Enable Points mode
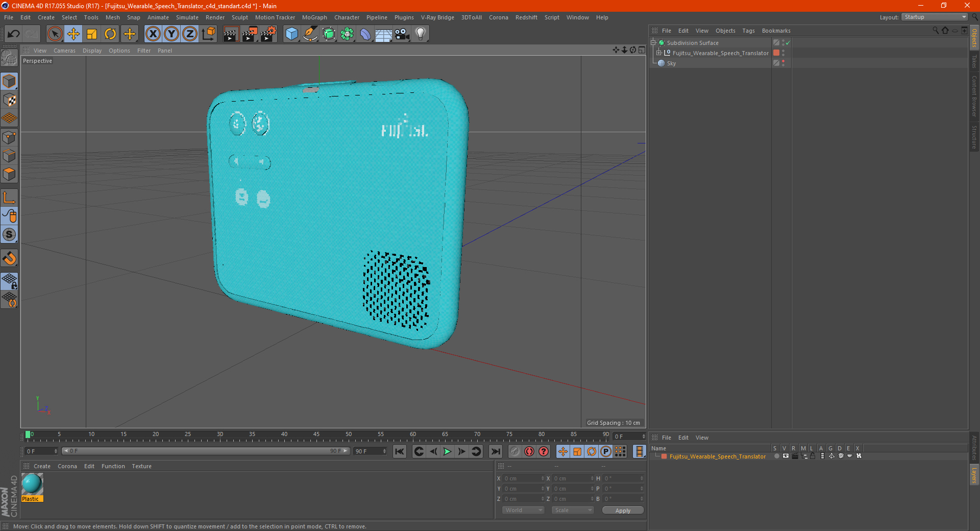Viewport: 980px width, 531px height. pyautogui.click(x=9, y=137)
